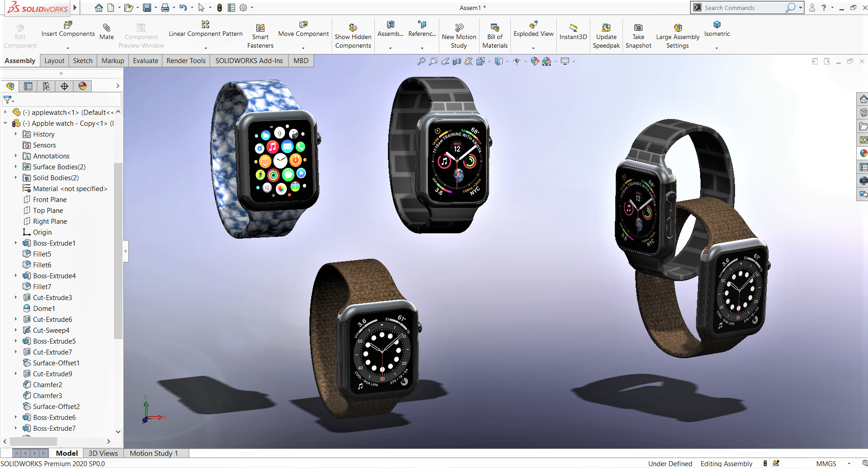Open Appearances tab in the task pane

pyautogui.click(x=863, y=153)
